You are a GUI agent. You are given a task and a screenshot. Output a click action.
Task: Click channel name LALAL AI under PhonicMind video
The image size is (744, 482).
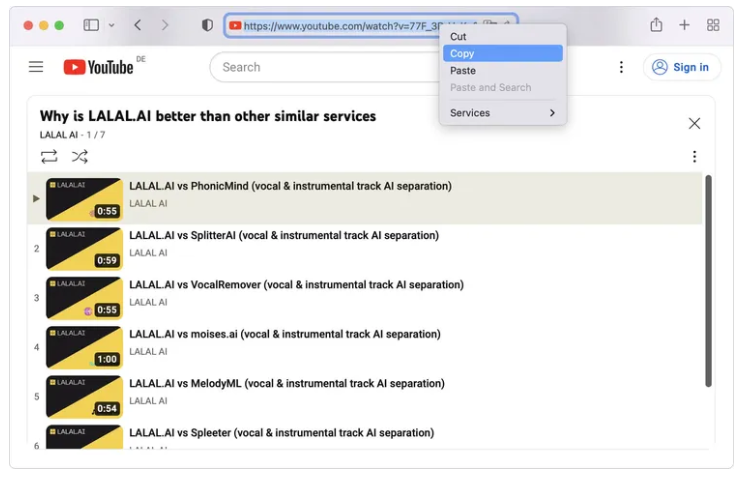point(149,204)
